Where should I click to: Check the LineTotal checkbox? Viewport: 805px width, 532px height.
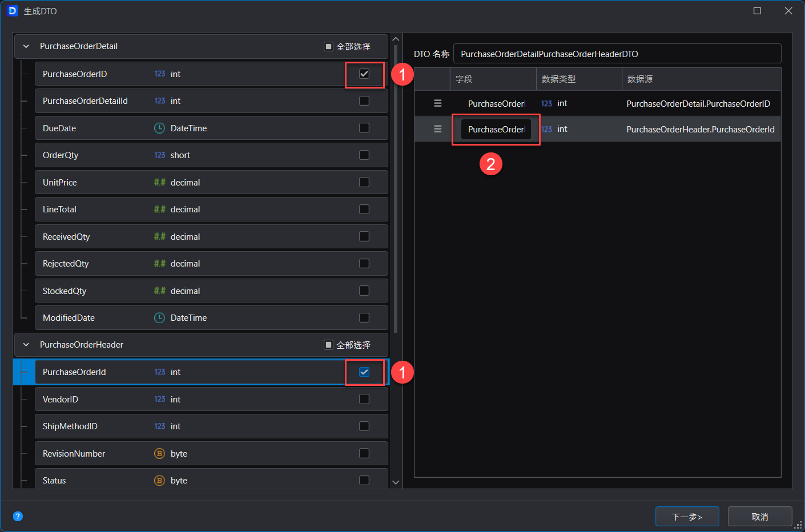click(x=364, y=209)
